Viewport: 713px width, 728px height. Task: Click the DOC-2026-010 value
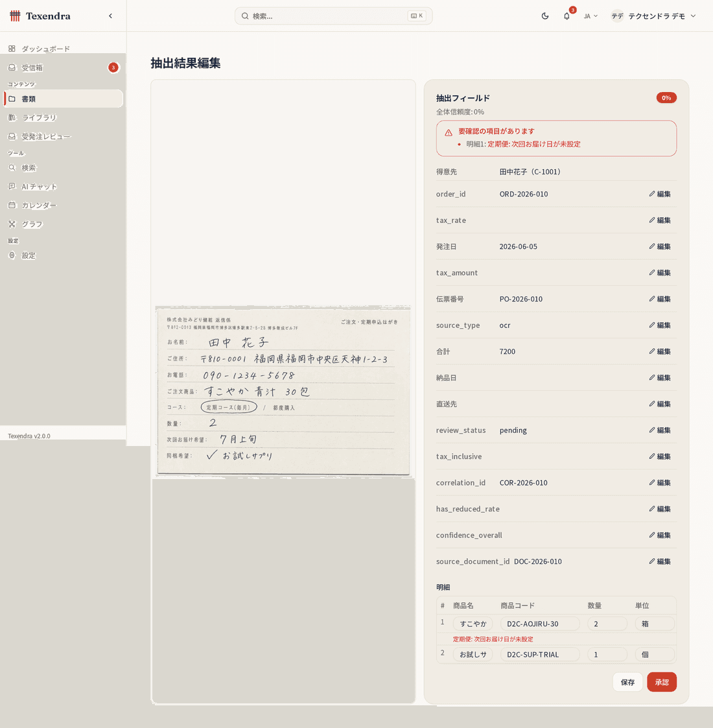(537, 561)
